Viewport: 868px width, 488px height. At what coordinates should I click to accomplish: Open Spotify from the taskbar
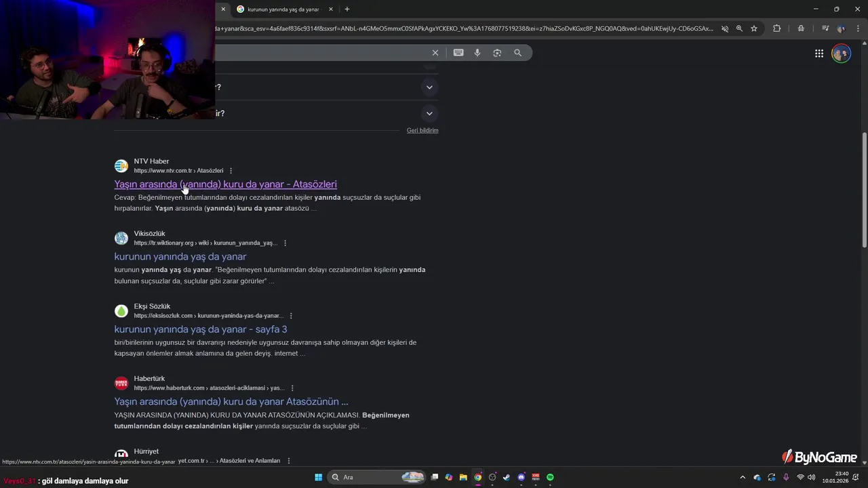550,477
